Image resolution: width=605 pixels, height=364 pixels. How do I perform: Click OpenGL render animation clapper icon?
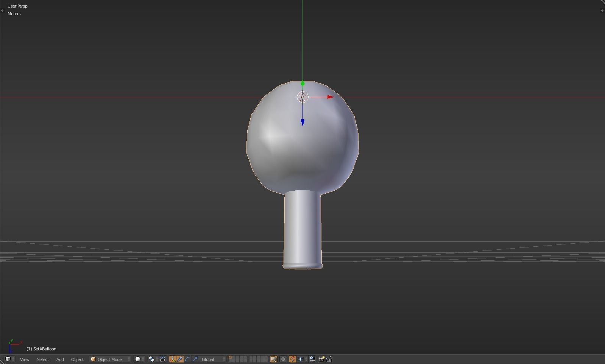tap(329, 359)
